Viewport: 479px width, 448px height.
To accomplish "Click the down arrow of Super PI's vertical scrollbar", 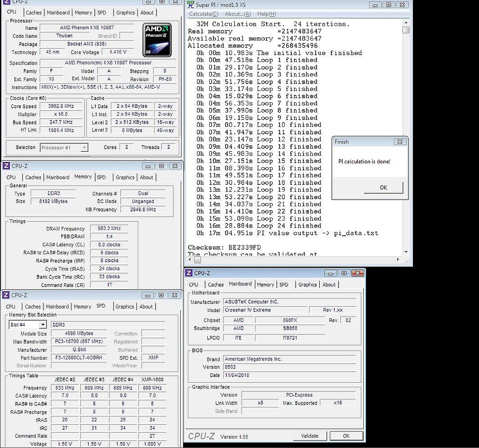I will pyautogui.click(x=406, y=252).
